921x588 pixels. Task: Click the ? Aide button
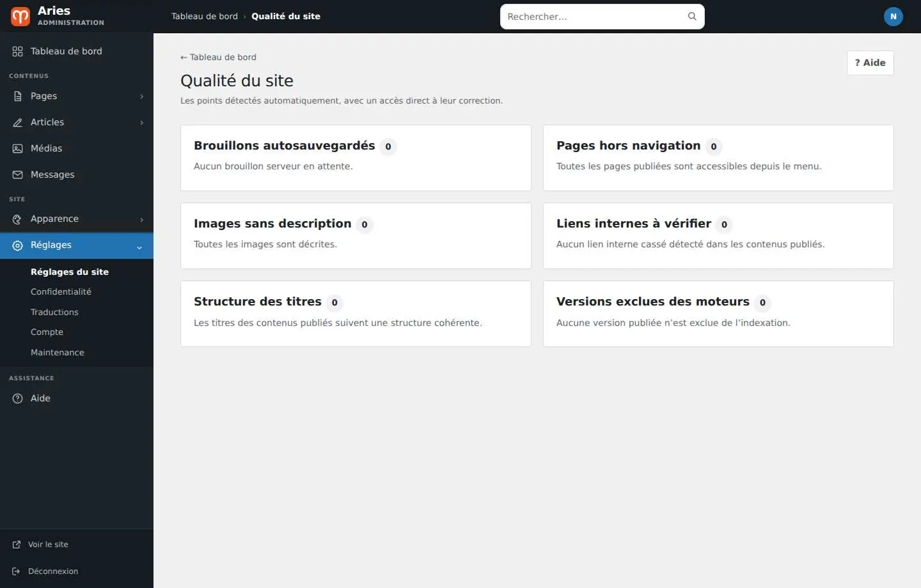coord(870,63)
